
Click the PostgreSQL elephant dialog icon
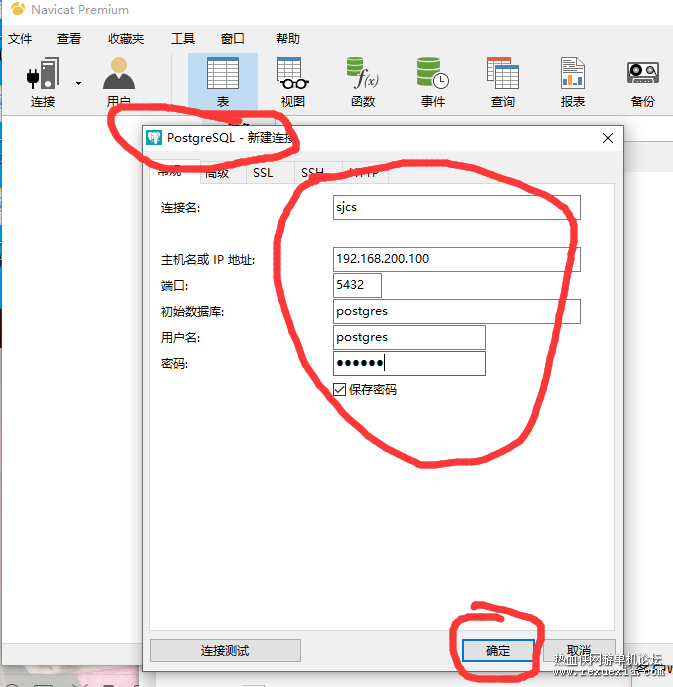click(154, 138)
